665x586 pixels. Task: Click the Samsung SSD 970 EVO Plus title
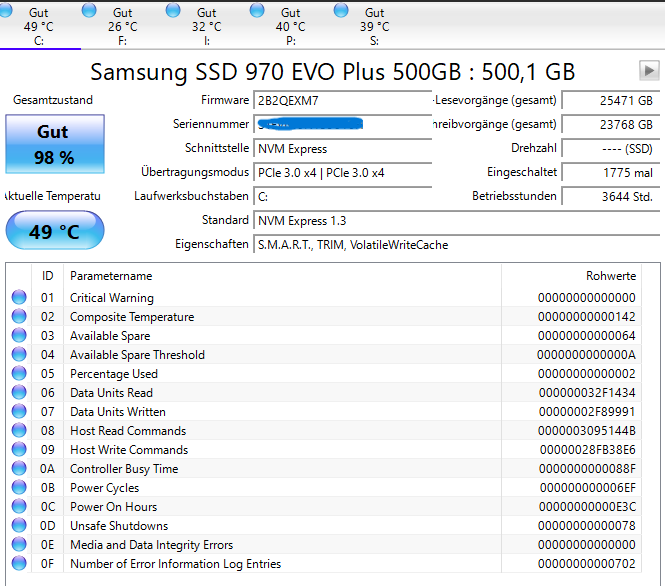(332, 71)
